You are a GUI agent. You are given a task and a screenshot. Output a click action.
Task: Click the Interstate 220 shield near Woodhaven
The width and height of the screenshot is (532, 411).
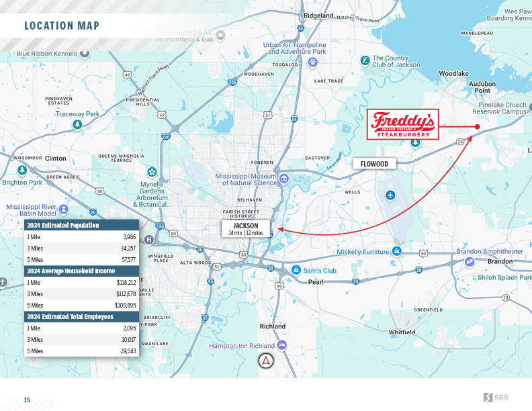232,82
